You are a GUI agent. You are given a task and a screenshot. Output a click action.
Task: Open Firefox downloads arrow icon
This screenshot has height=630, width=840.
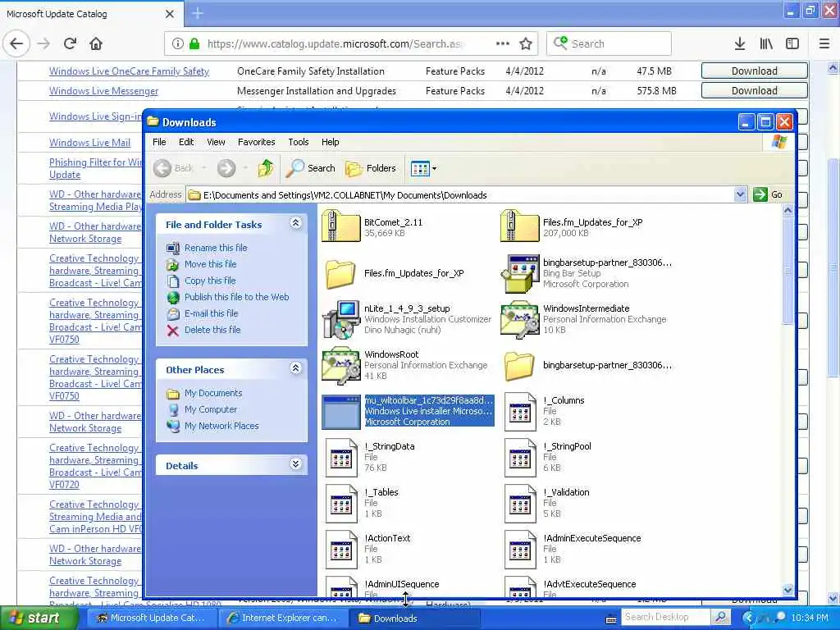[739, 43]
